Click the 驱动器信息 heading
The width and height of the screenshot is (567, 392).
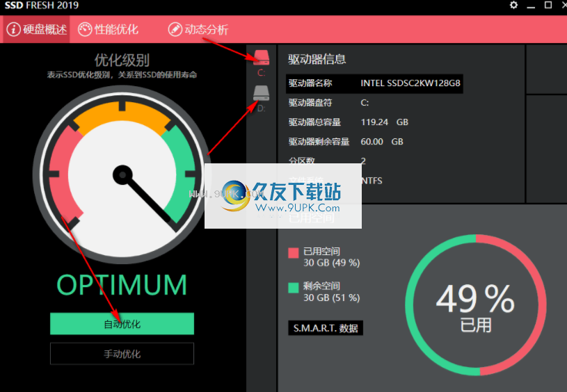(x=317, y=59)
